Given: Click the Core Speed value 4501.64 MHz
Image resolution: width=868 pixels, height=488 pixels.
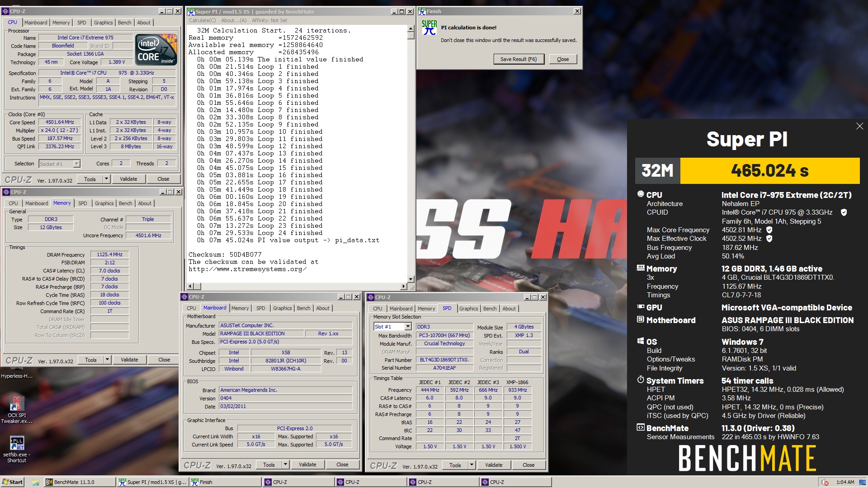Looking at the screenshot, I should pos(60,122).
